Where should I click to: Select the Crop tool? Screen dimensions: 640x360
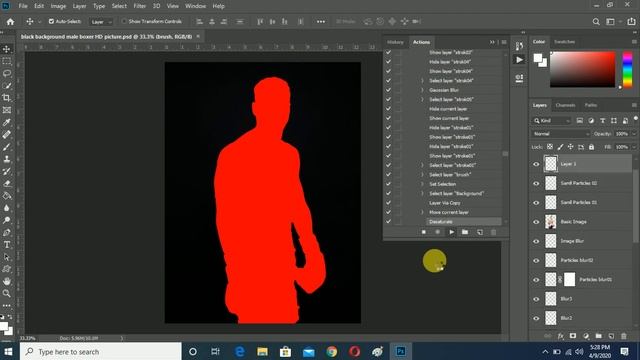7,98
